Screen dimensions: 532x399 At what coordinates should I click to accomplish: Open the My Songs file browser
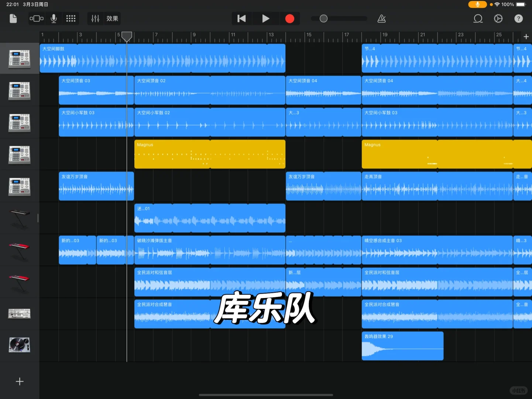click(13, 18)
